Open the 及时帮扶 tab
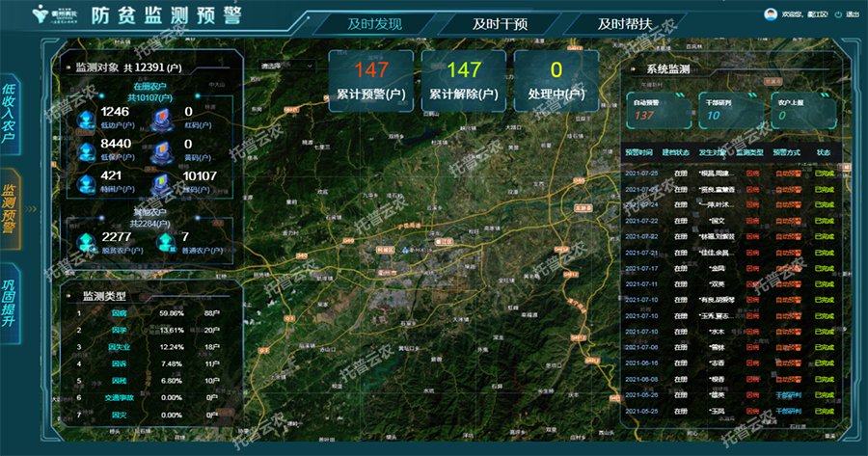 [x=624, y=24]
